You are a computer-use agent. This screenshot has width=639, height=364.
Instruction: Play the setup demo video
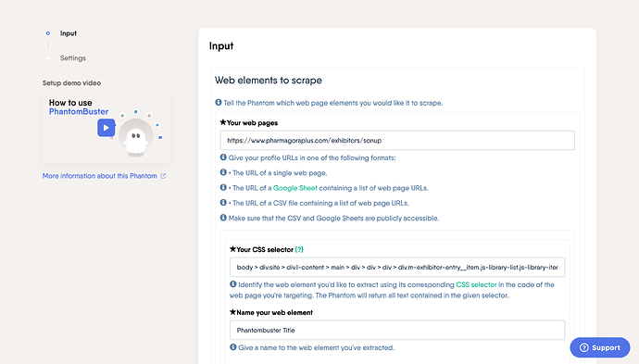point(106,128)
